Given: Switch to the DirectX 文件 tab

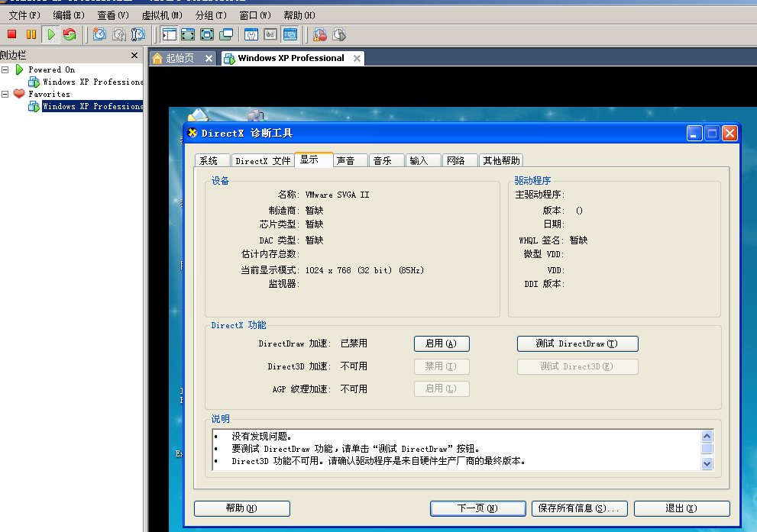Looking at the screenshot, I should click(x=263, y=160).
